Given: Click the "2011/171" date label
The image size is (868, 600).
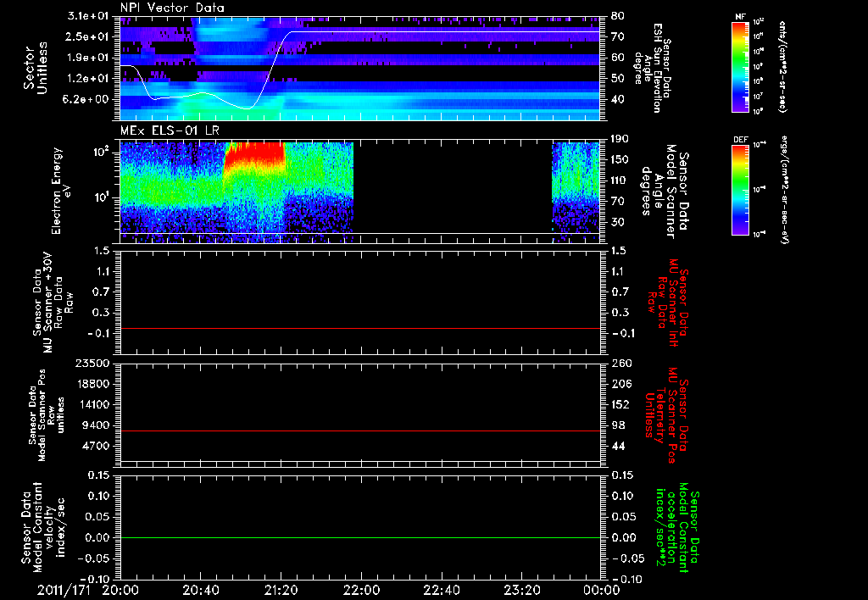Looking at the screenshot, I should point(64,590).
